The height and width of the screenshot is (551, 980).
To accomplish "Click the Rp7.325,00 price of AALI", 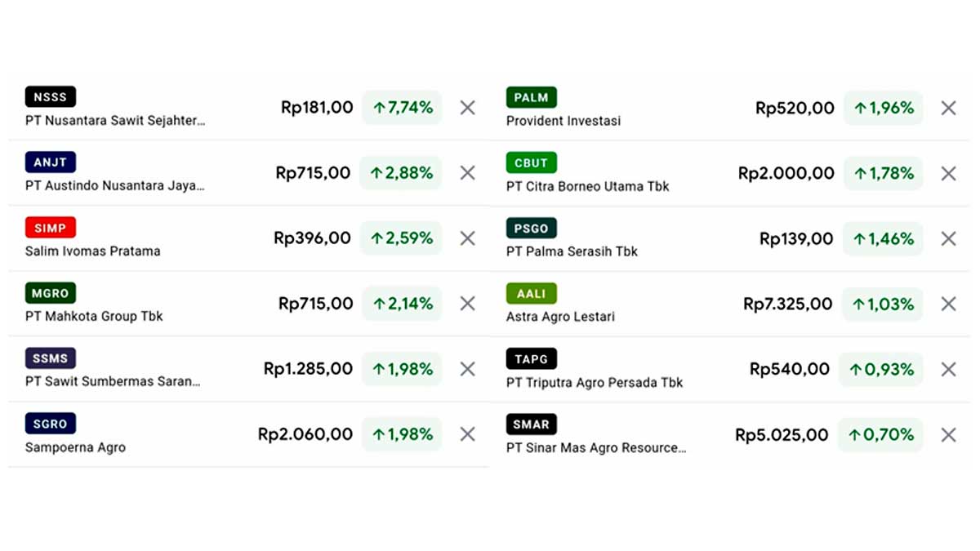I will pos(787,304).
